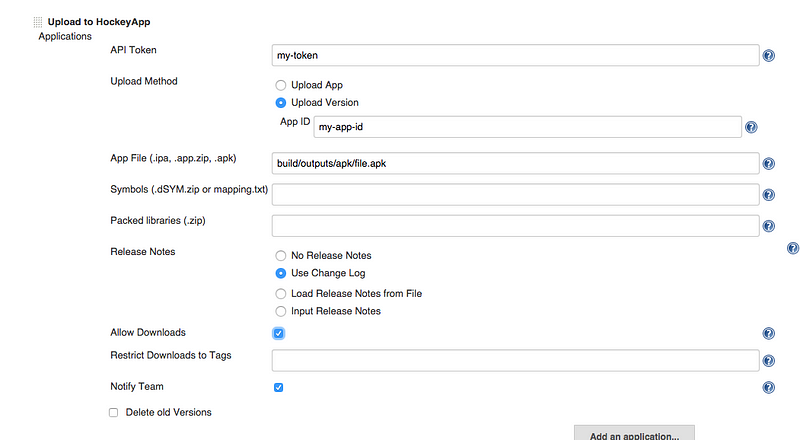Image resolution: width=800 pixels, height=440 pixels.
Task: Click the Upload Method label
Action: pos(144,81)
